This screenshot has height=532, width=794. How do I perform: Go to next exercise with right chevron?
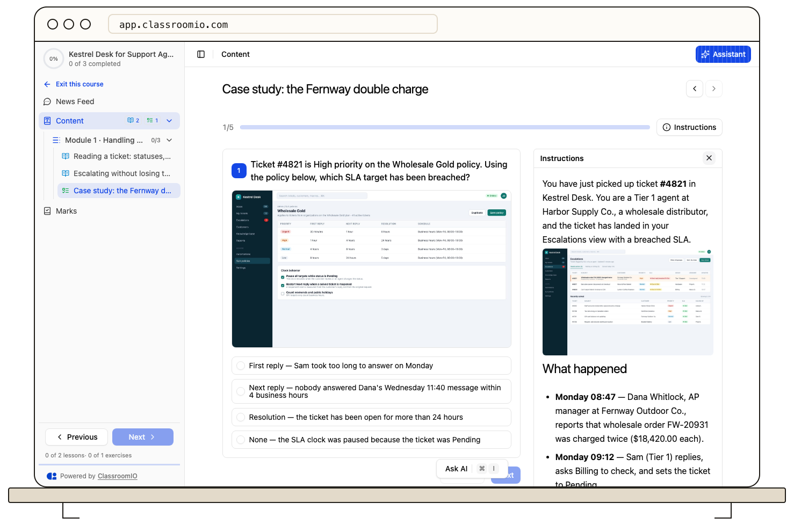click(714, 89)
